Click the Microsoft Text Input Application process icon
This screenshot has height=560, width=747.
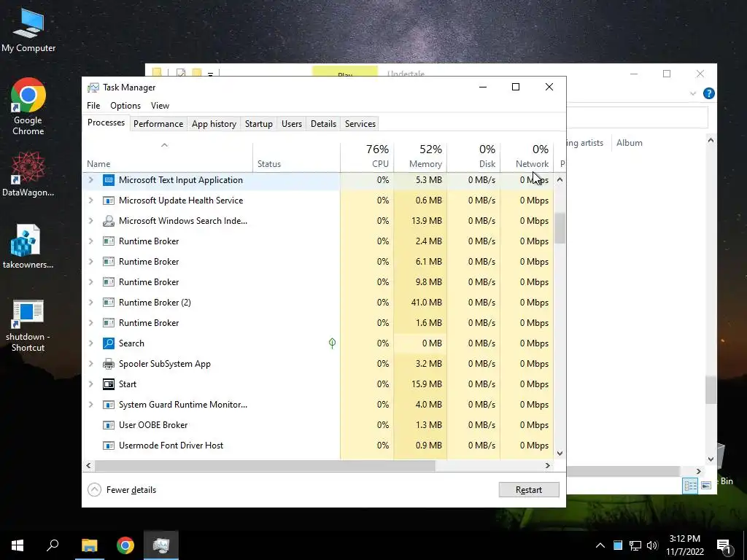pyautogui.click(x=109, y=180)
